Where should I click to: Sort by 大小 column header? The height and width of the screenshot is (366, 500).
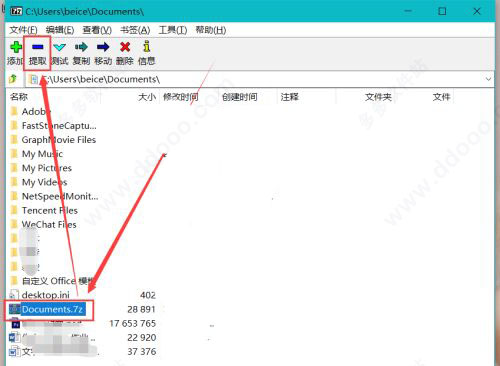[x=147, y=97]
